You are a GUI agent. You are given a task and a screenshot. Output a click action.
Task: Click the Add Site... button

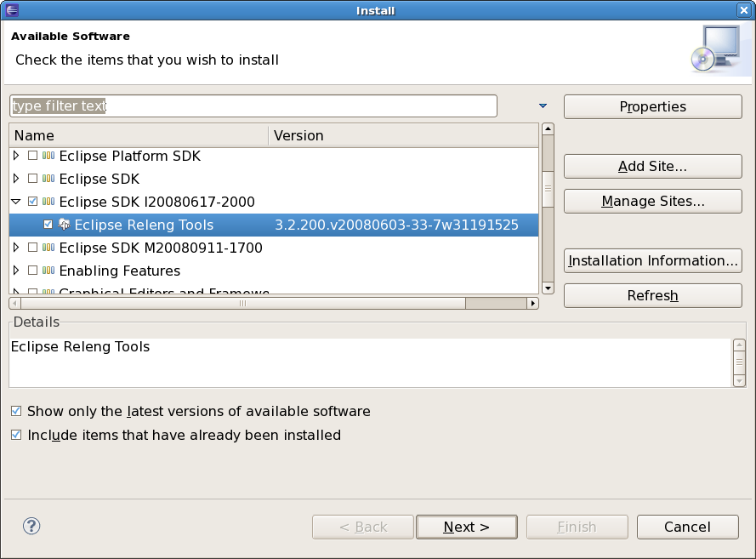653,167
